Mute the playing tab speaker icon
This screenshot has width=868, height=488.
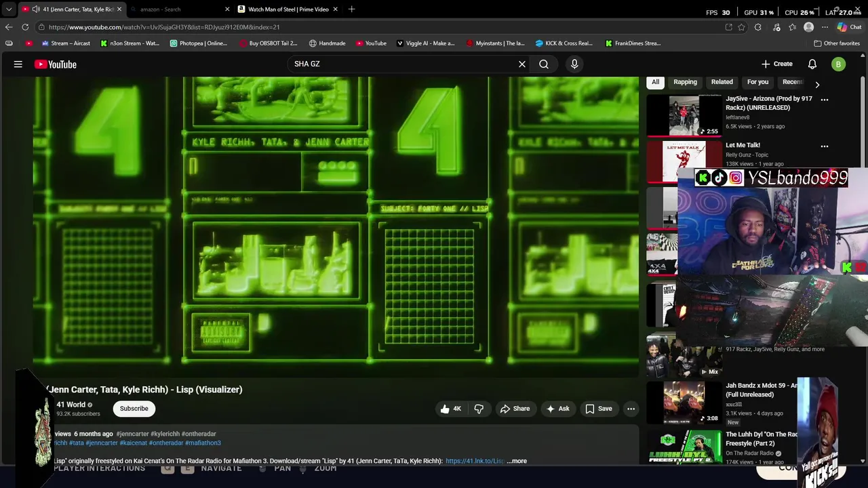[x=35, y=9]
